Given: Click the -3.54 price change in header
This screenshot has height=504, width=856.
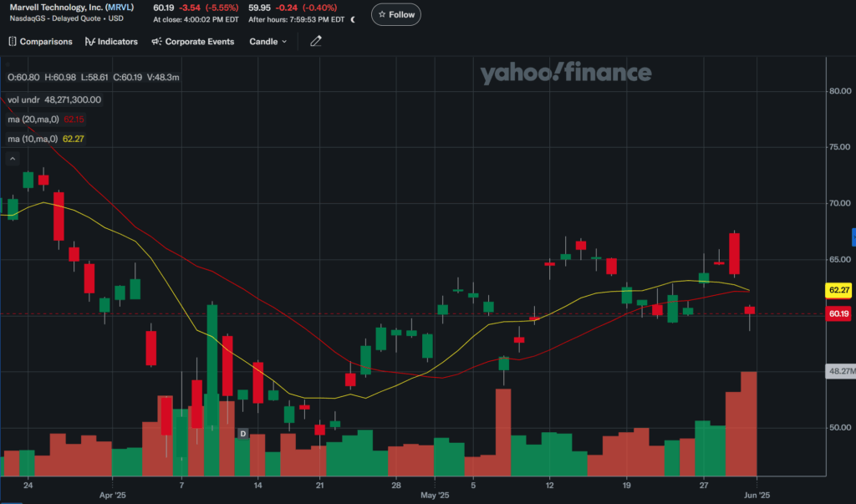Looking at the screenshot, I should 191,8.
